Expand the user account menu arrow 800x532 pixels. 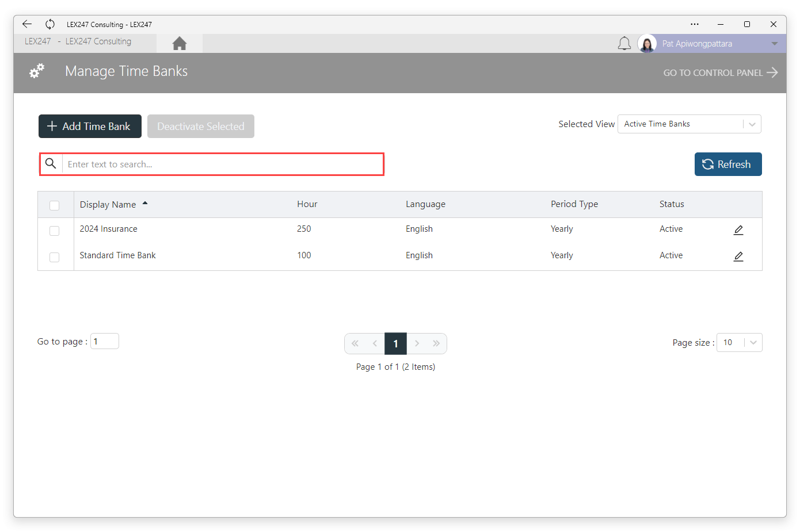(775, 44)
